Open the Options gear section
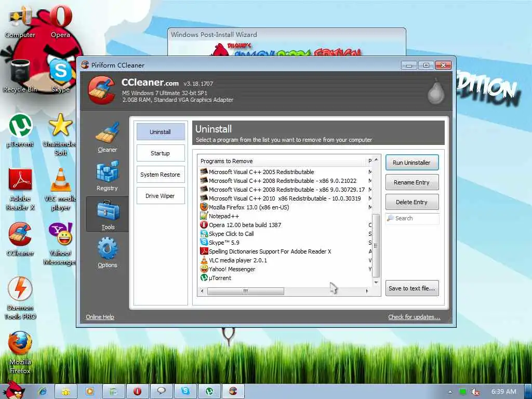Image resolution: width=532 pixels, height=399 pixels. pos(108,253)
